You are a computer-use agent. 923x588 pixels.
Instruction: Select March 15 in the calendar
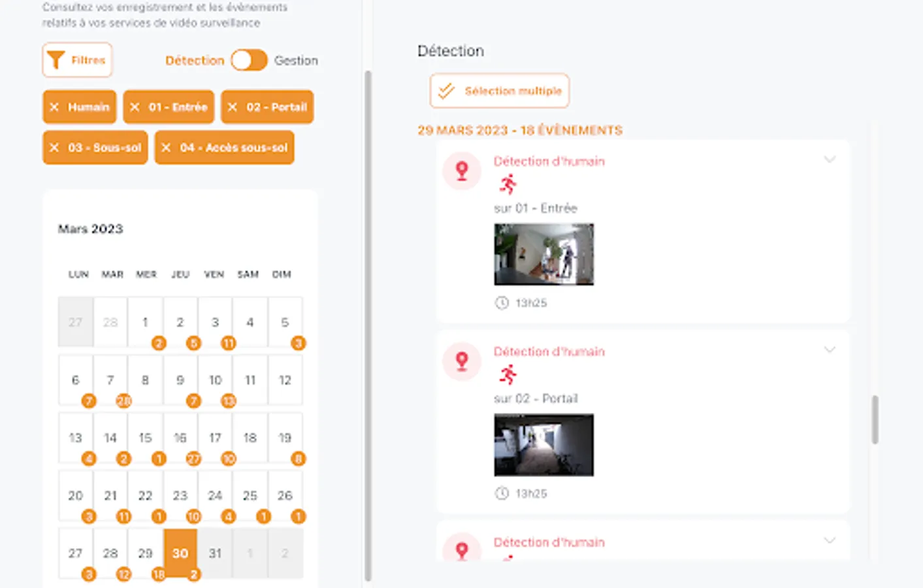pos(146,438)
